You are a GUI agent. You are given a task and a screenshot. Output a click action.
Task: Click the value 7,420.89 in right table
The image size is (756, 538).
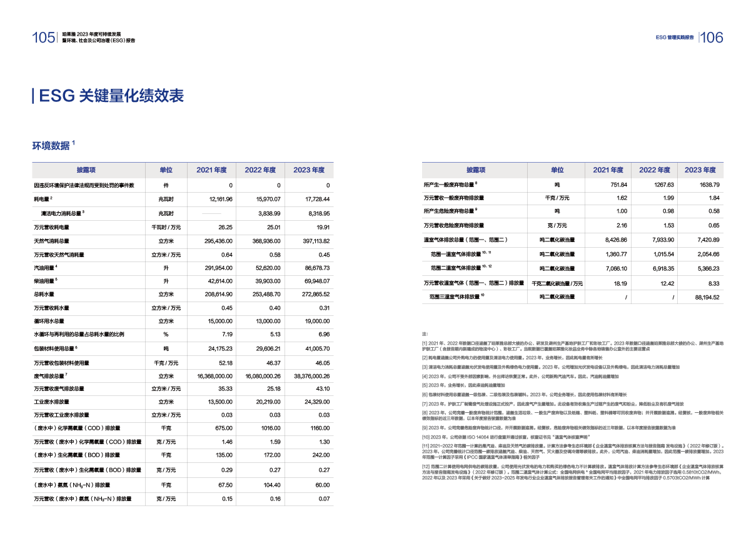[x=708, y=240]
